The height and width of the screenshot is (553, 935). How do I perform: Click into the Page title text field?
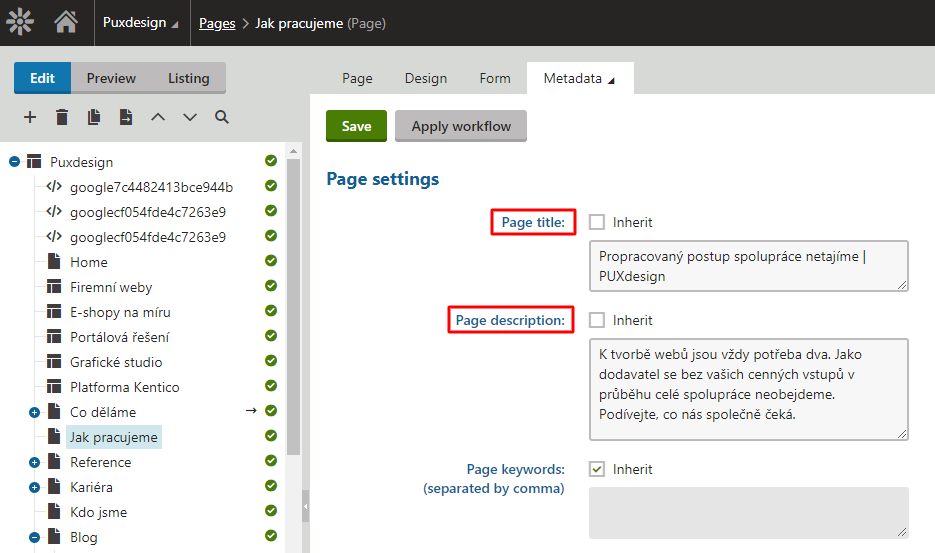click(748, 265)
